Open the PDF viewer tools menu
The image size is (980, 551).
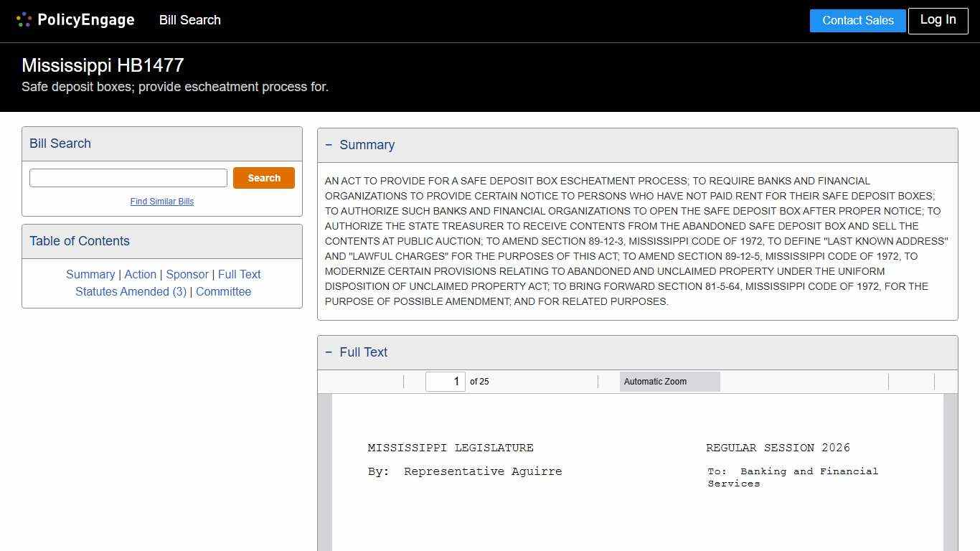coord(946,381)
